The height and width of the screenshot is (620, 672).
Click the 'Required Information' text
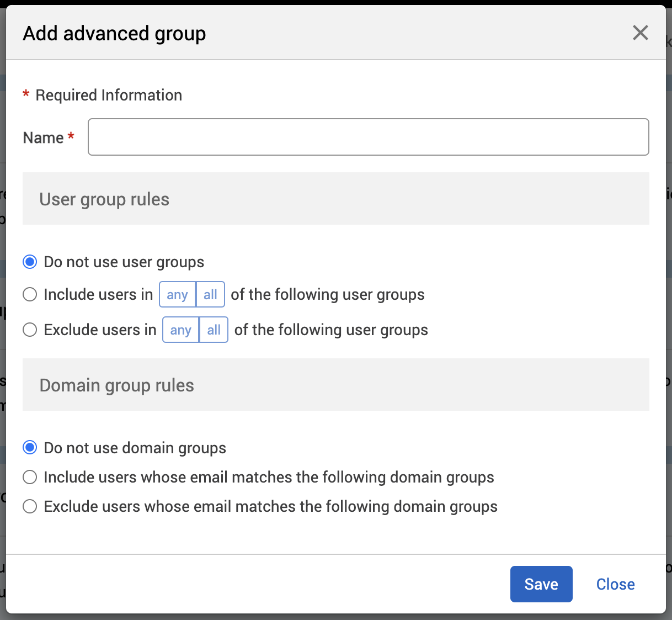[x=109, y=95]
